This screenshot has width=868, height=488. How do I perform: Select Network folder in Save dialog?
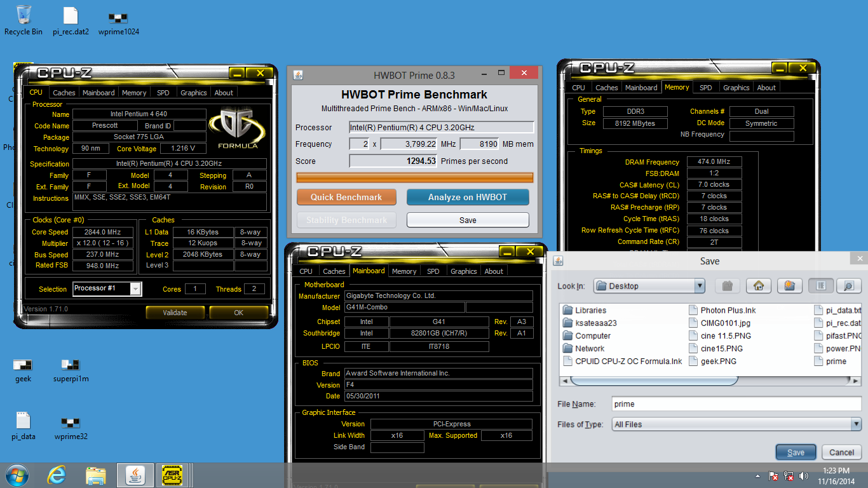point(584,348)
